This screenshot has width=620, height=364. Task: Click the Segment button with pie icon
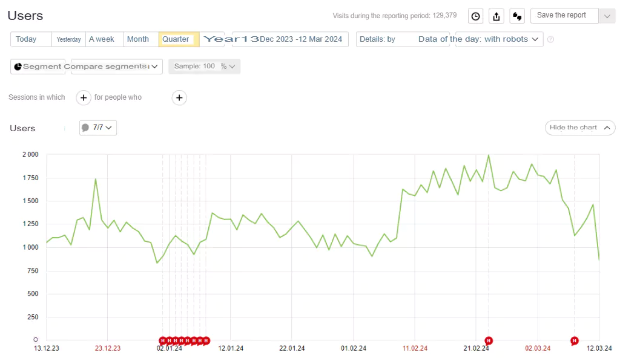click(x=38, y=67)
